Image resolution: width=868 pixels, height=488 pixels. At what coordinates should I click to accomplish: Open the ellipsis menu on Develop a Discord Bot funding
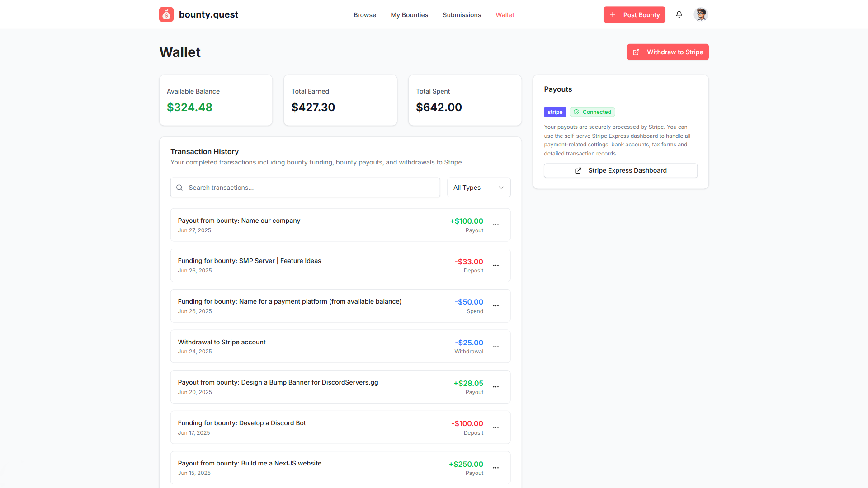click(x=496, y=427)
